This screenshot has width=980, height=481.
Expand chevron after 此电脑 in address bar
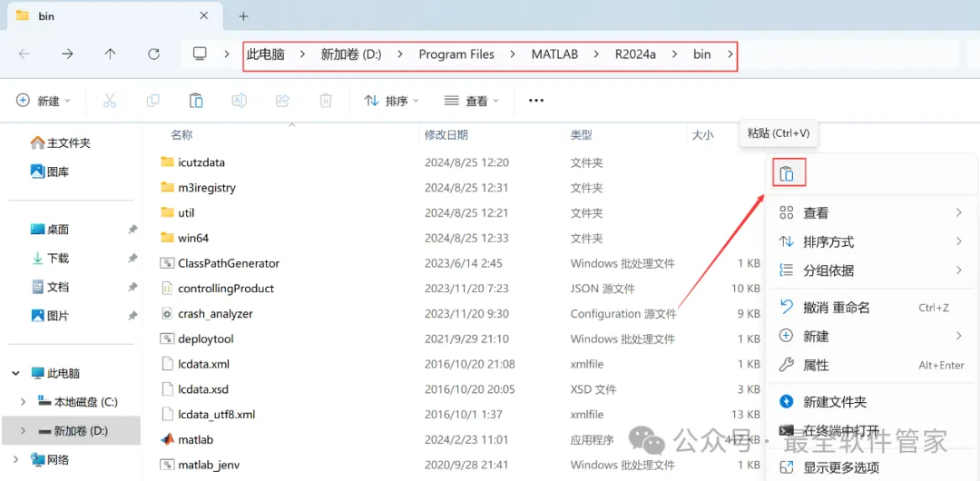click(x=302, y=54)
